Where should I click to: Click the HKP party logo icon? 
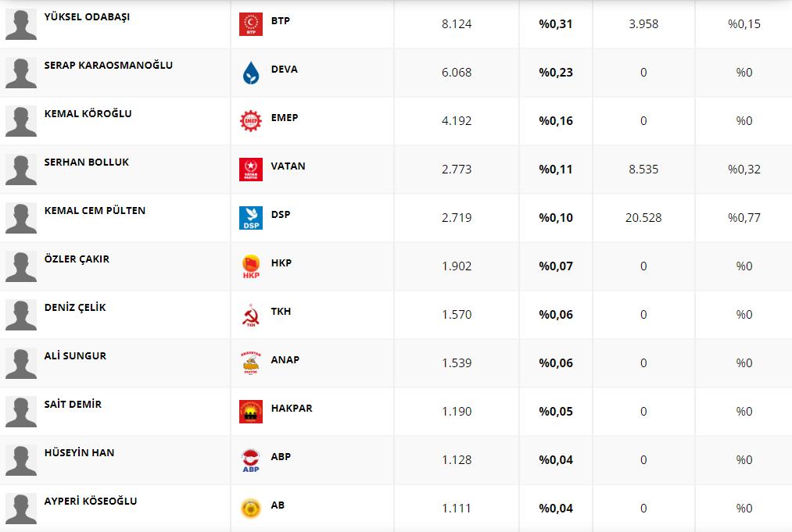coord(250,266)
